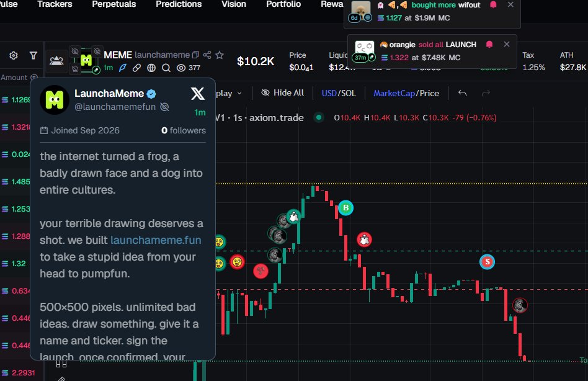The height and width of the screenshot is (381, 588).
Task: Click the blue feather icon under MEME
Action: [123, 68]
